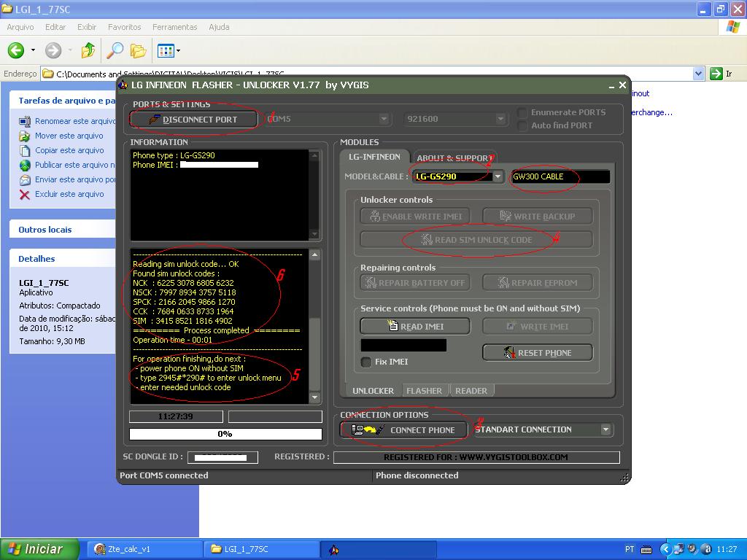Viewport: 747px width, 560px height.
Task: Click the GW300 CABLE field
Action: pyautogui.click(x=560, y=176)
